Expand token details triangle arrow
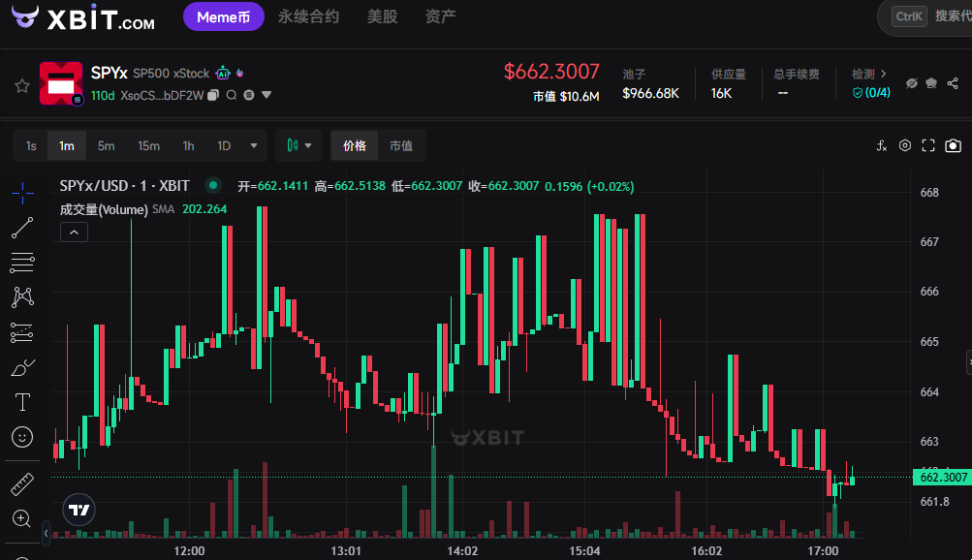 point(267,95)
